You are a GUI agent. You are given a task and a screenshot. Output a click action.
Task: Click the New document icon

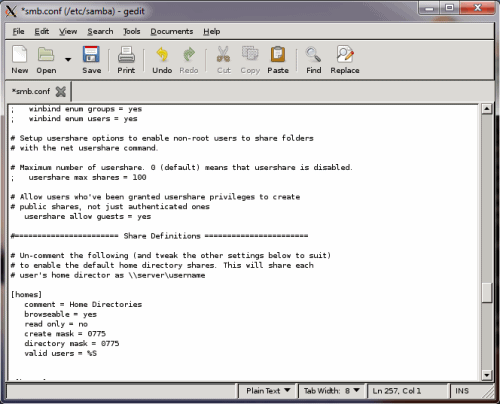click(20, 54)
